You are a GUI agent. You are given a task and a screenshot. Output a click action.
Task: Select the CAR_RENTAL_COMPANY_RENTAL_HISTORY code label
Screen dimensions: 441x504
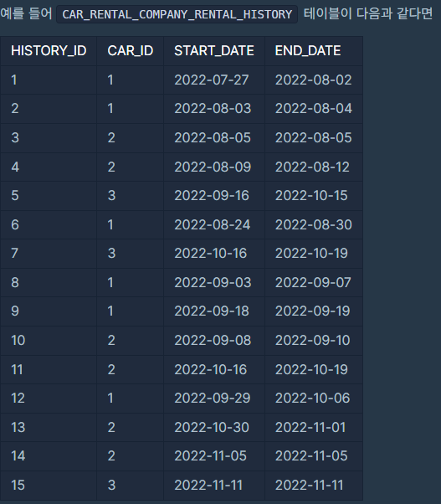coord(177,14)
